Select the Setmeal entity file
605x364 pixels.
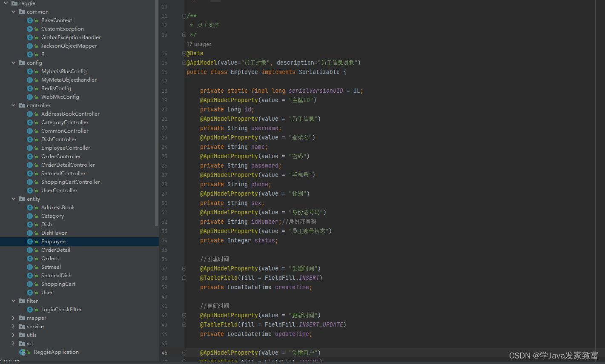tap(51, 267)
